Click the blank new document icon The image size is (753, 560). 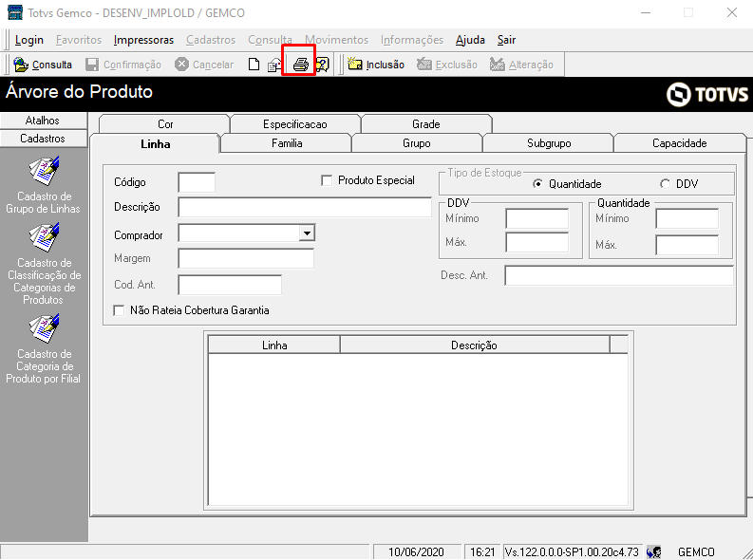click(254, 65)
